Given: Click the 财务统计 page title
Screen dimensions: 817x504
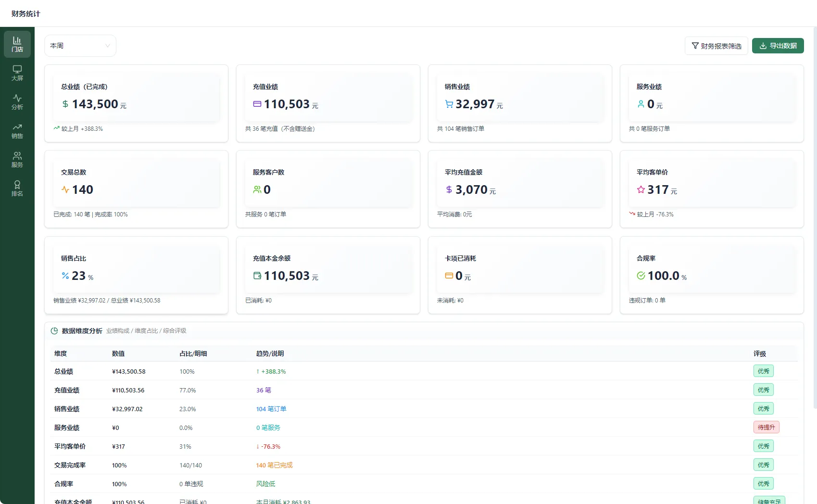Looking at the screenshot, I should click(x=26, y=13).
